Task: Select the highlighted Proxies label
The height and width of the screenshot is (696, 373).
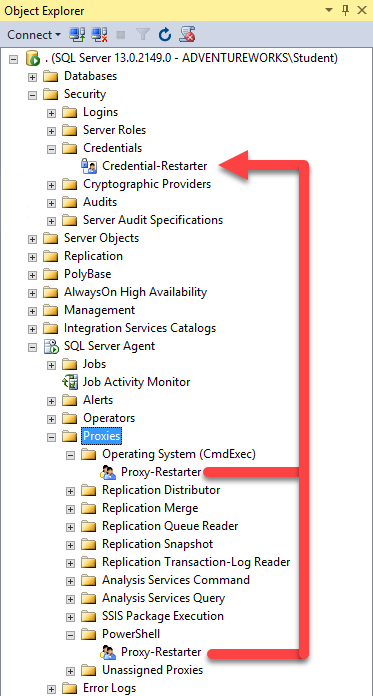Action: pos(102,436)
